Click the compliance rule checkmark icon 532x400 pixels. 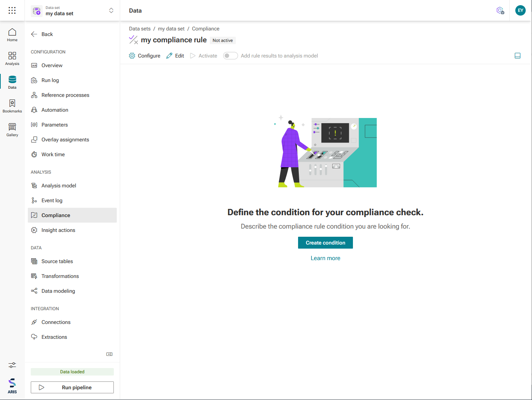(133, 40)
